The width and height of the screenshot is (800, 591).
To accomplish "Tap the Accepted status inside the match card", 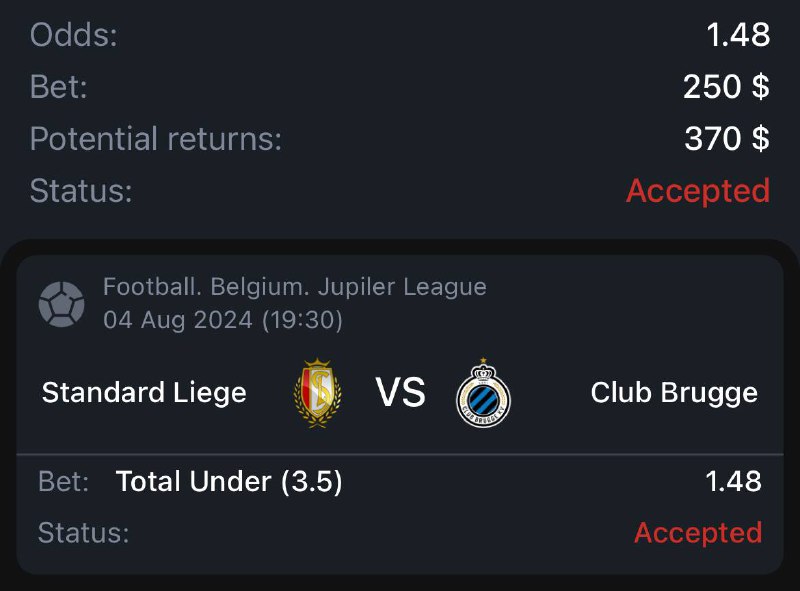I will coord(697,533).
